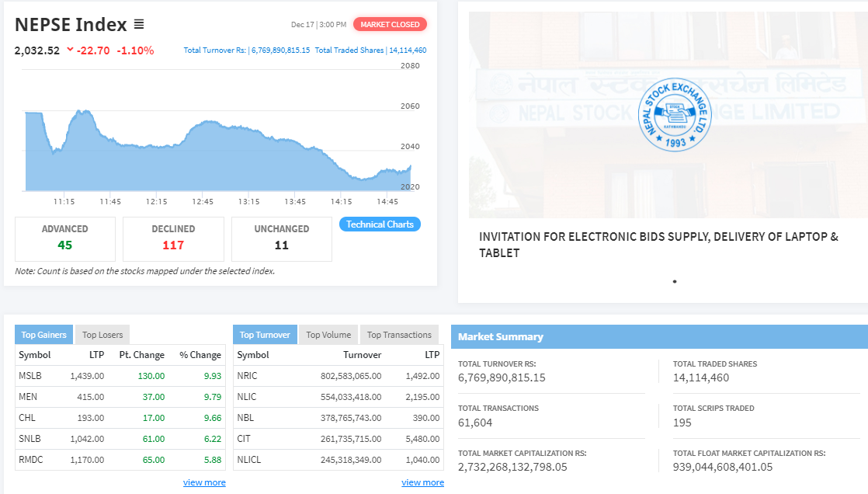Open the menu icon beside NEPSE Index
The image size is (868, 494).
(139, 24)
